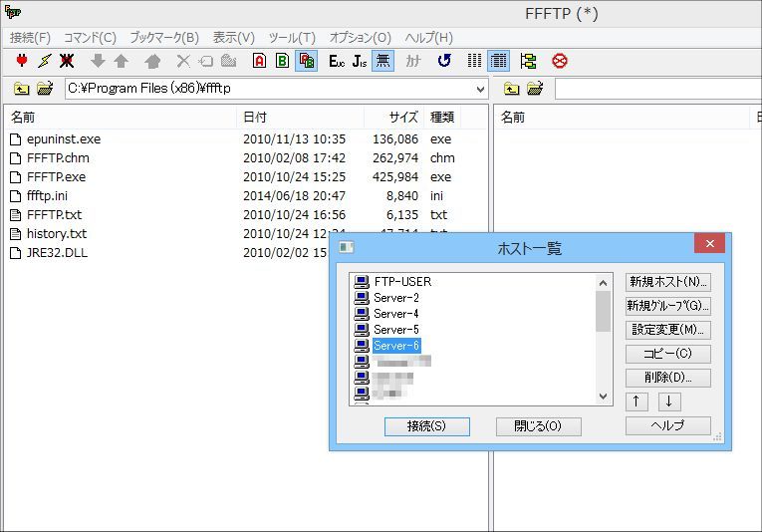The width and height of the screenshot is (762, 532).
Task: Go up one local folder icon
Action: (21, 89)
